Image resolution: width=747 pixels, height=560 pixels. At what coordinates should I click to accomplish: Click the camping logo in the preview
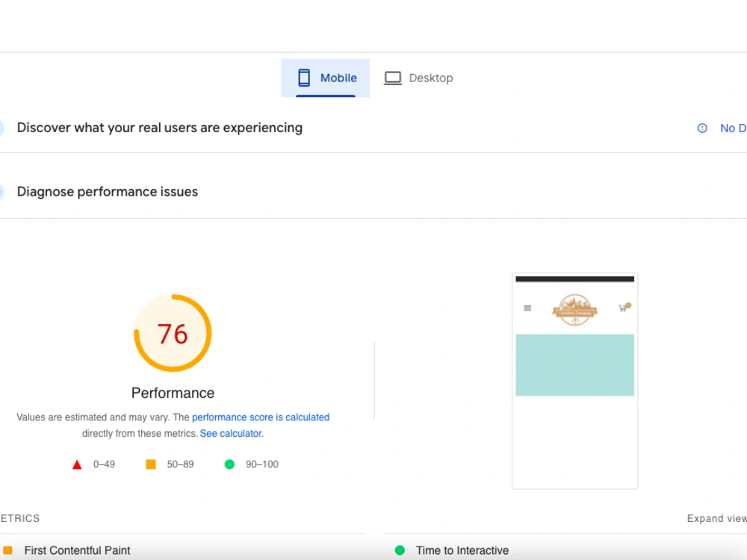(575, 310)
